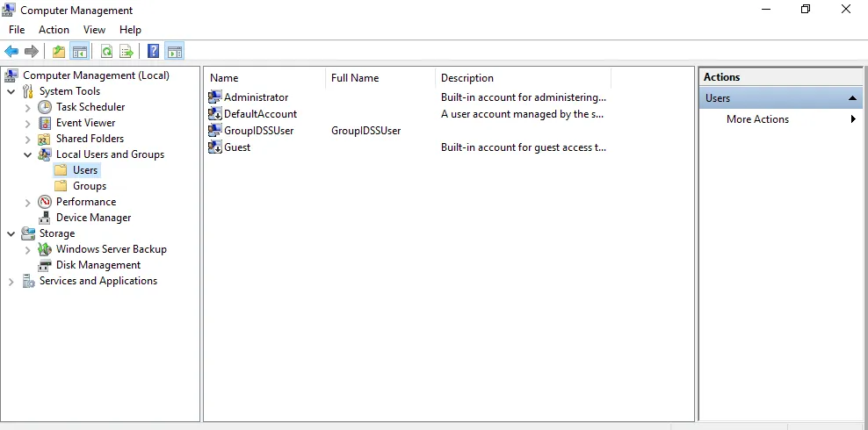Click 'A user account managed by' description
This screenshot has width=868, height=430.
click(x=522, y=114)
